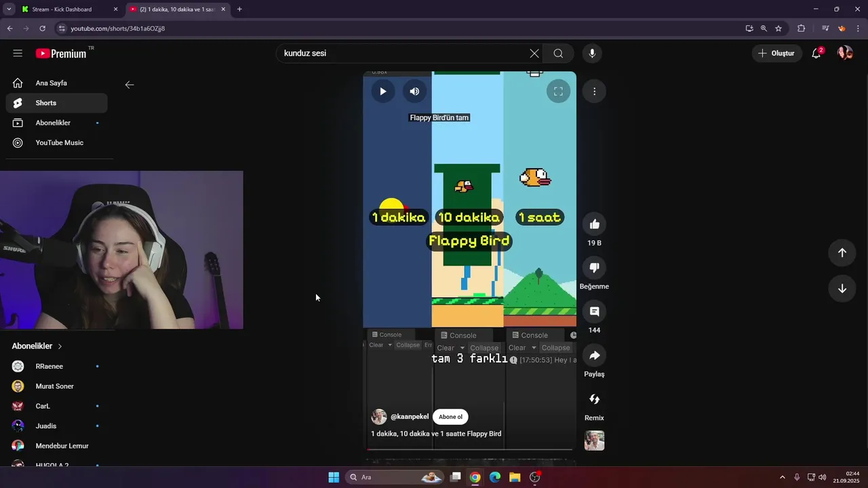Open the account avatar menu
868x488 pixels.
tap(845, 54)
